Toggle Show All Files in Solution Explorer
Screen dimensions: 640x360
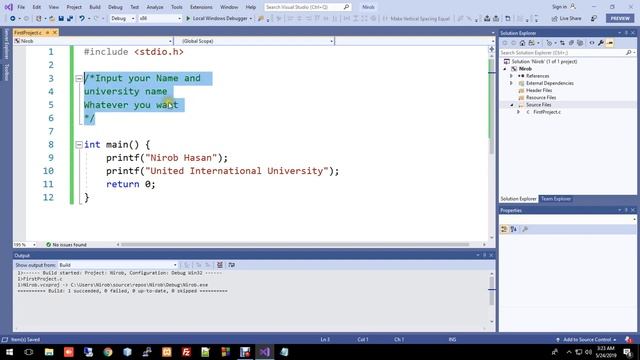[580, 43]
